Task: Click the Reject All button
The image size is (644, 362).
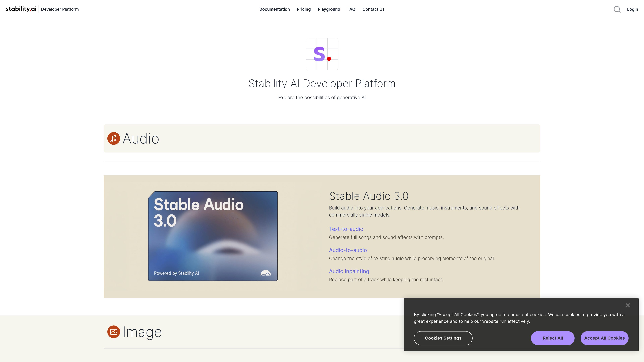Action: coord(553,338)
